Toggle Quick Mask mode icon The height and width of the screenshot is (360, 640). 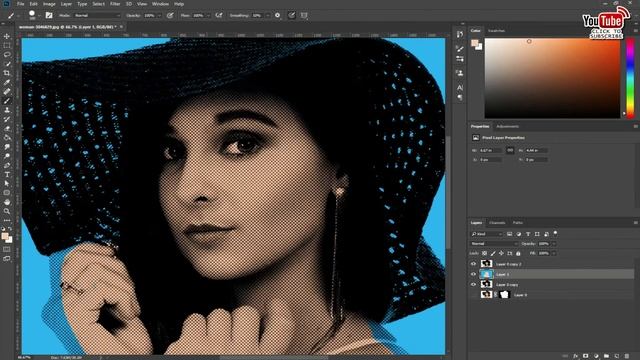(7, 249)
